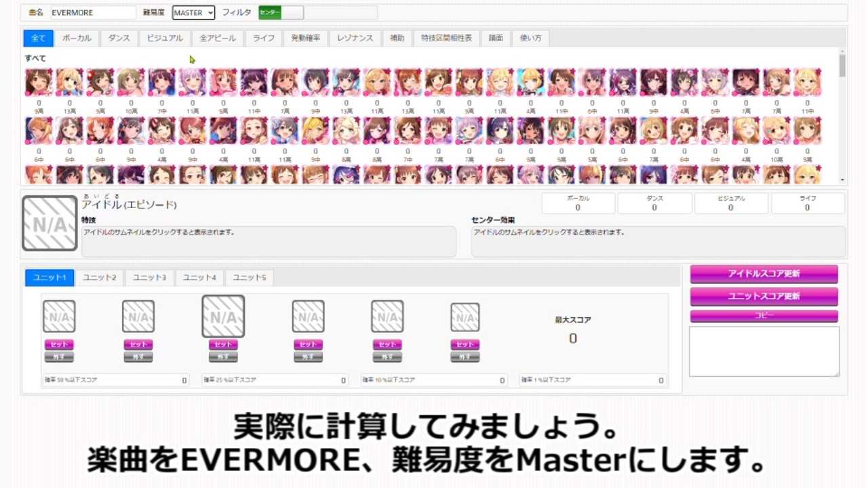The height and width of the screenshot is (488, 868).
Task: Select the second idol thumbnail in the top row
Action: click(x=69, y=82)
